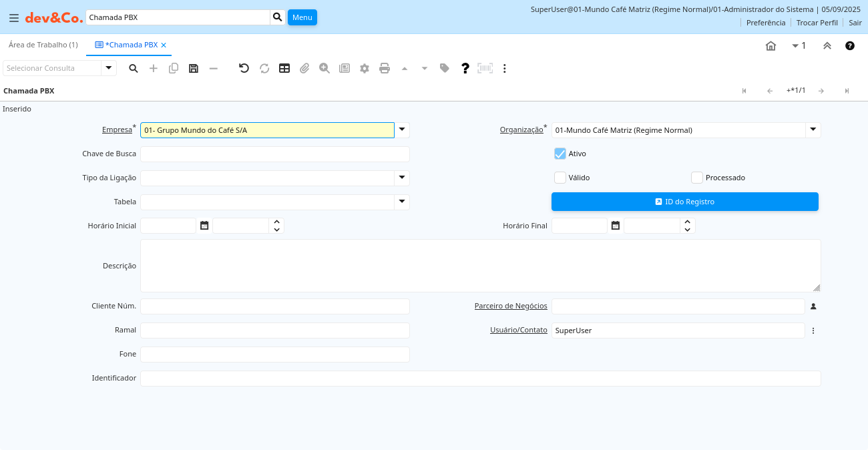Toggle the grid view icon in toolbar

[284, 68]
